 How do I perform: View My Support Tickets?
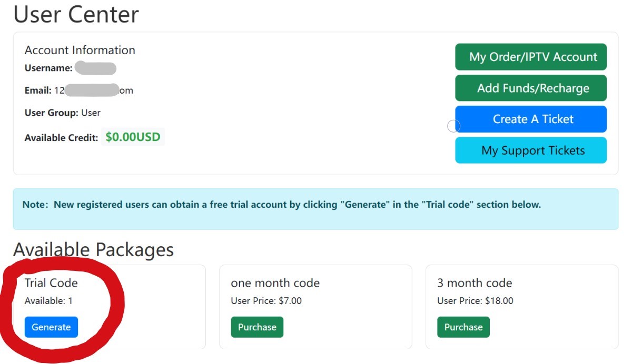pyautogui.click(x=531, y=150)
